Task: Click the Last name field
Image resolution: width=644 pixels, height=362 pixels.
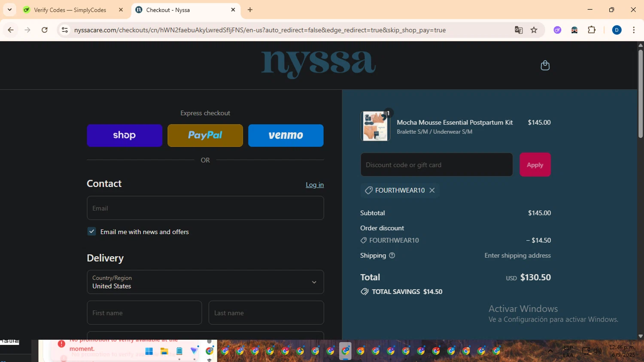Action: tap(266, 313)
